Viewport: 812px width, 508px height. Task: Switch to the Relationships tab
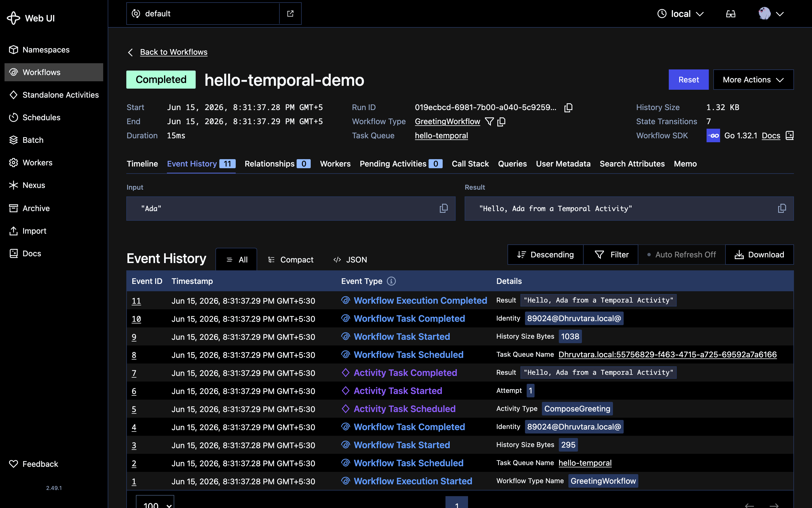coord(277,164)
